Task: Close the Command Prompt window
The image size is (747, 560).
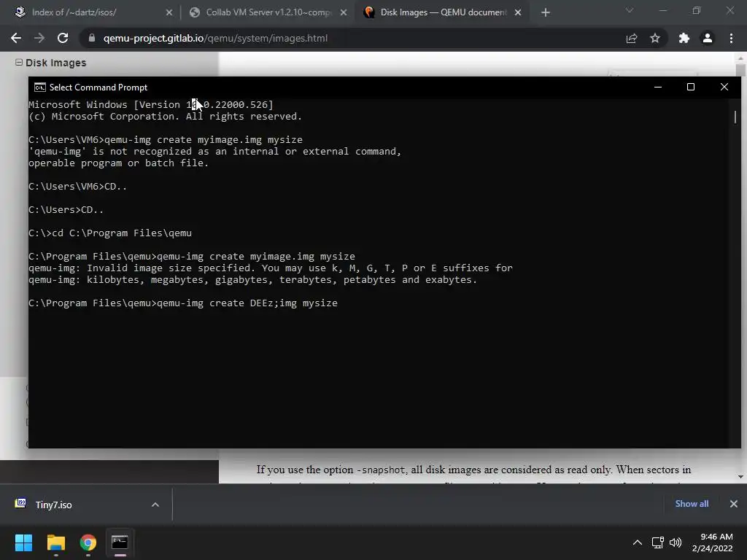Action: click(x=724, y=87)
